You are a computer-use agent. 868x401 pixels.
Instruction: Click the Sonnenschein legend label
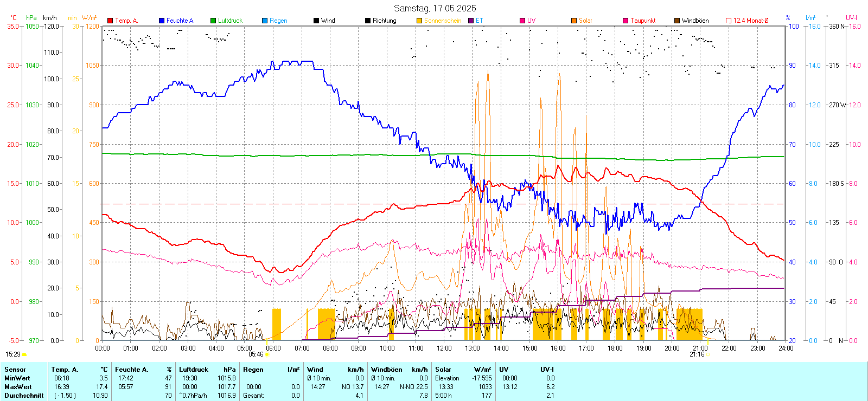[x=442, y=21]
